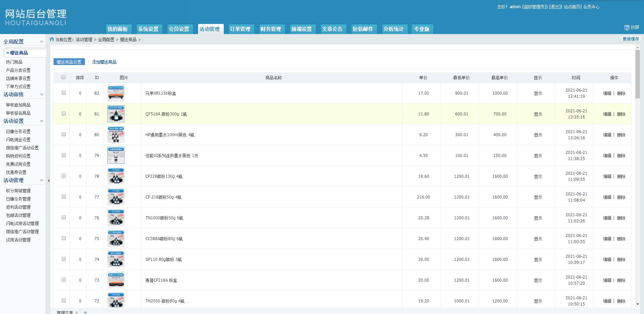Check the box for product ID 82
This screenshot has width=644, height=314.
(x=64, y=93)
